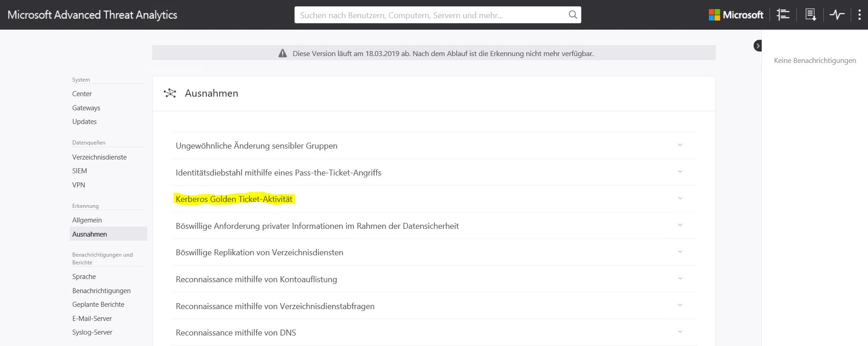Click Reconnaissance mithilfe von Kontoauflistung text
Image resolution: width=868 pixels, height=346 pixels.
pos(257,279)
